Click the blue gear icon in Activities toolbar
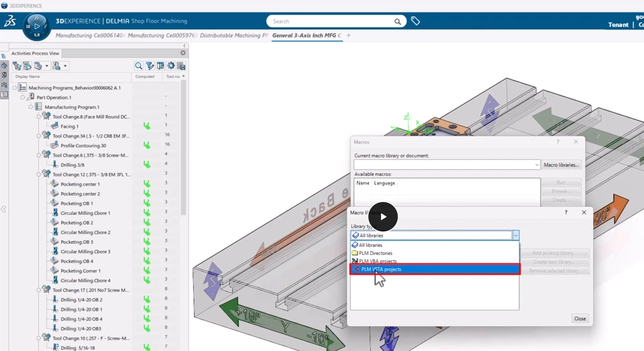 click(171, 66)
